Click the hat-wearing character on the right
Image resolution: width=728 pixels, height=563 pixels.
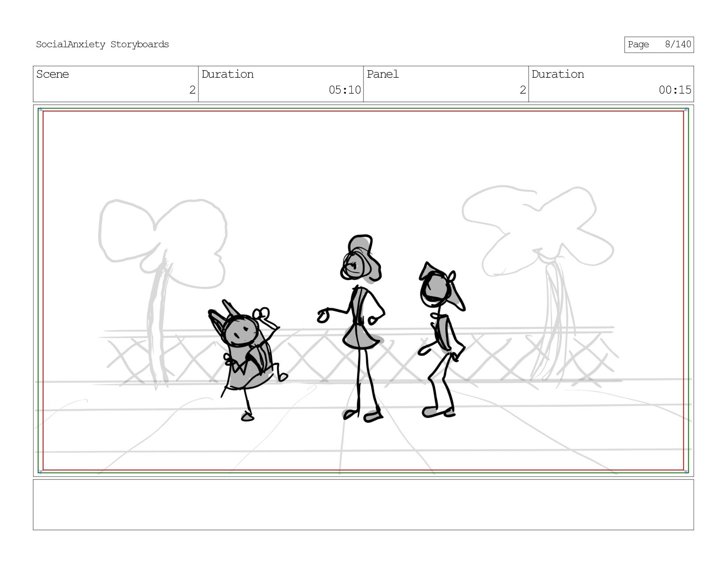tap(441, 340)
